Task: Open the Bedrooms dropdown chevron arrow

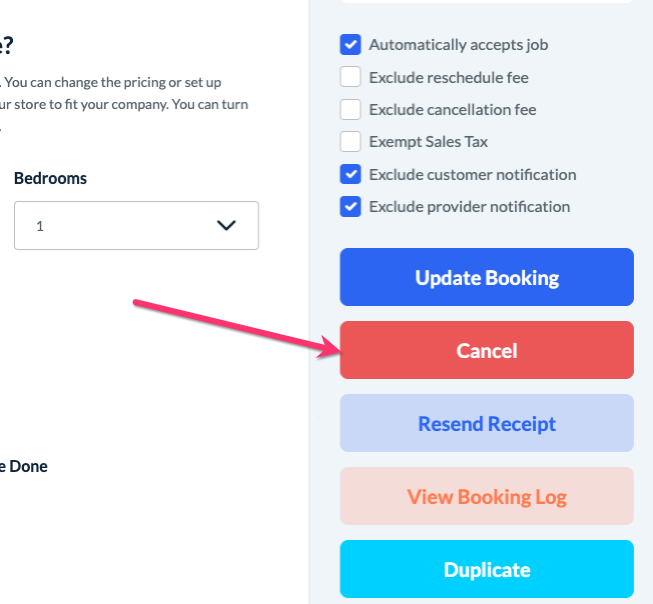Action: tap(227, 226)
